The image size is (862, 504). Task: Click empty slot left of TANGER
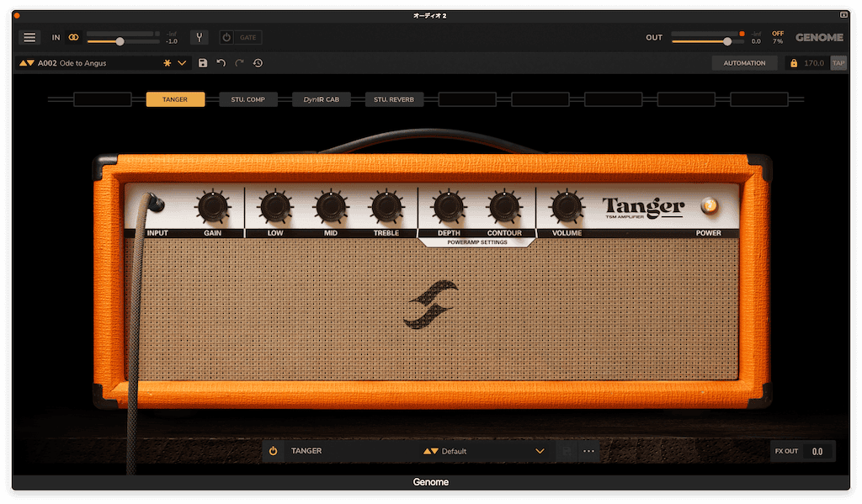click(102, 99)
